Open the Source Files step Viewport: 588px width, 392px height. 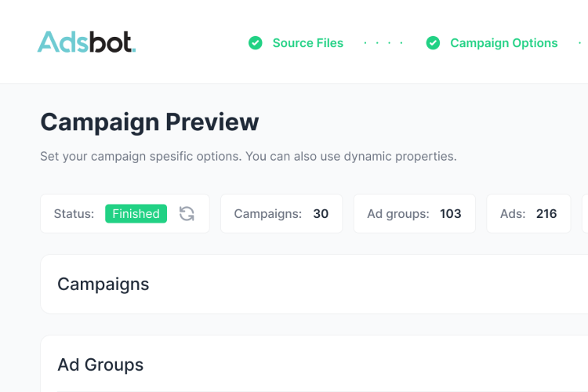pyautogui.click(x=308, y=43)
